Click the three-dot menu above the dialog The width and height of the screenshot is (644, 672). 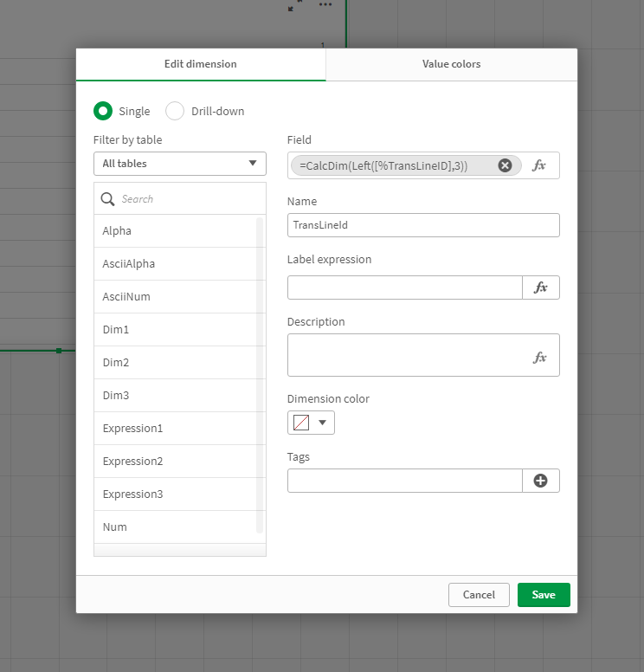pyautogui.click(x=325, y=5)
